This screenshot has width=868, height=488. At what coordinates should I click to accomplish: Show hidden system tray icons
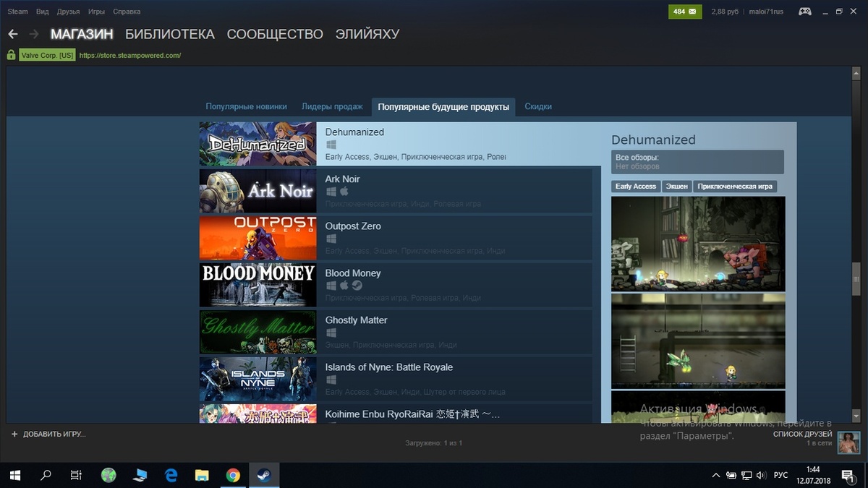pos(716,476)
